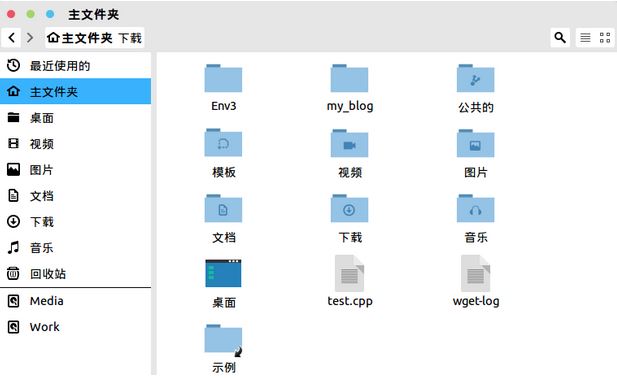Open 最近使用的 in the sidebar
Image resolution: width=617 pixels, height=380 pixels.
(60, 66)
